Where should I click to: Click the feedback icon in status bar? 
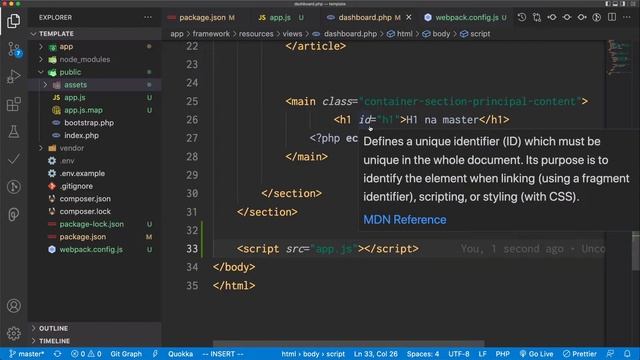click(611, 354)
